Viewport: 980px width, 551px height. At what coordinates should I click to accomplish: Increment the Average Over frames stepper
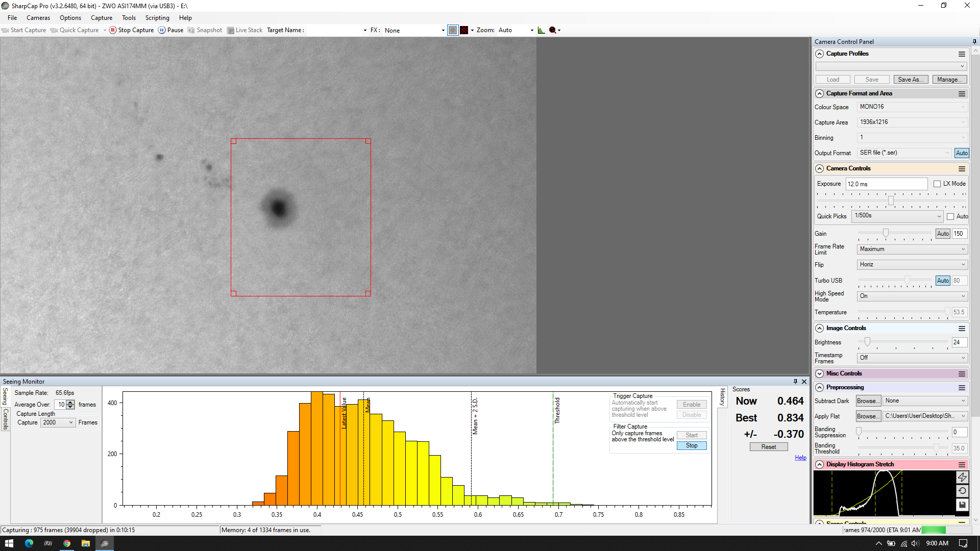(70, 403)
